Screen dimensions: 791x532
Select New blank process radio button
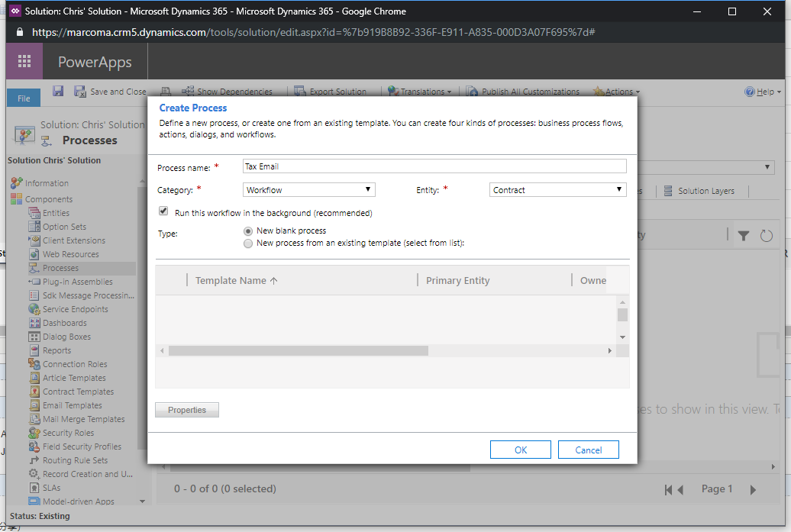(x=248, y=231)
